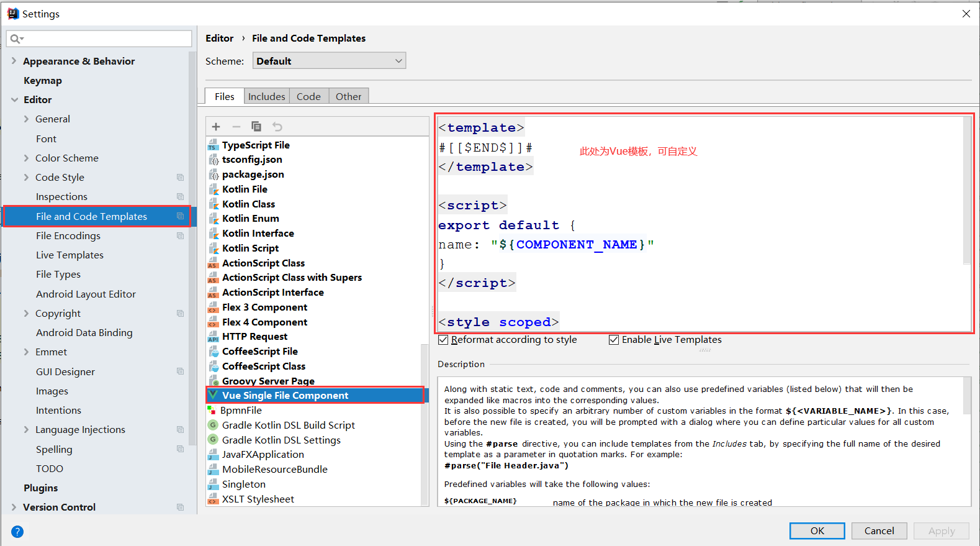This screenshot has width=980, height=546.
Task: Switch to the Includes tab
Action: (266, 96)
